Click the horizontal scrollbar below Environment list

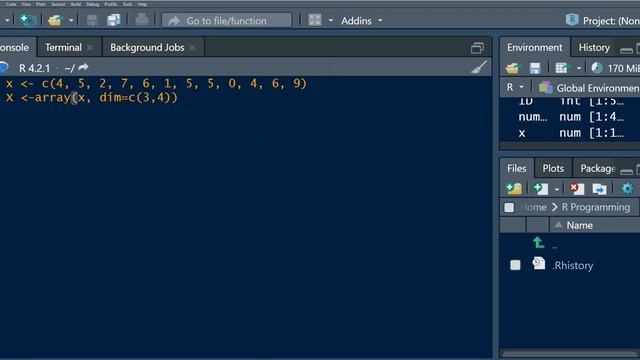pos(570,146)
